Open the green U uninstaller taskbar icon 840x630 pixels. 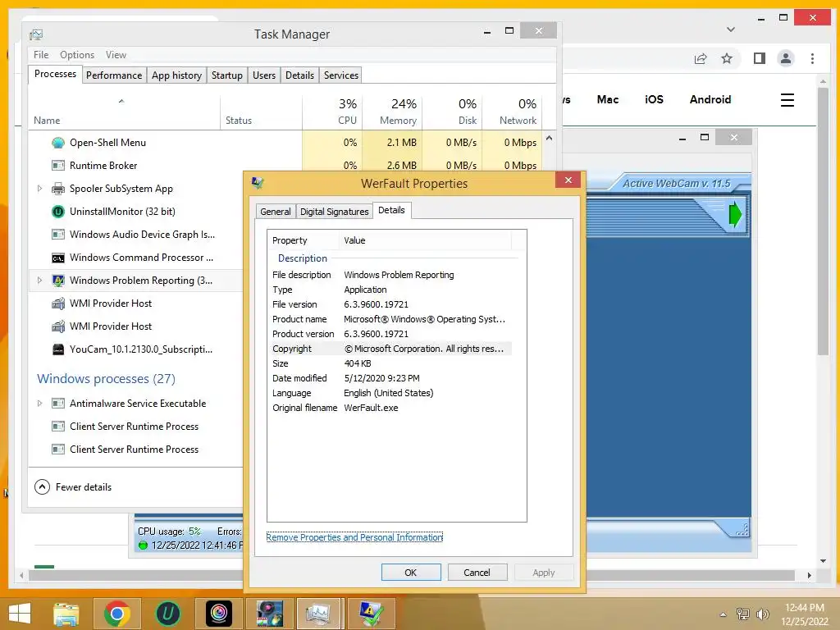(167, 614)
